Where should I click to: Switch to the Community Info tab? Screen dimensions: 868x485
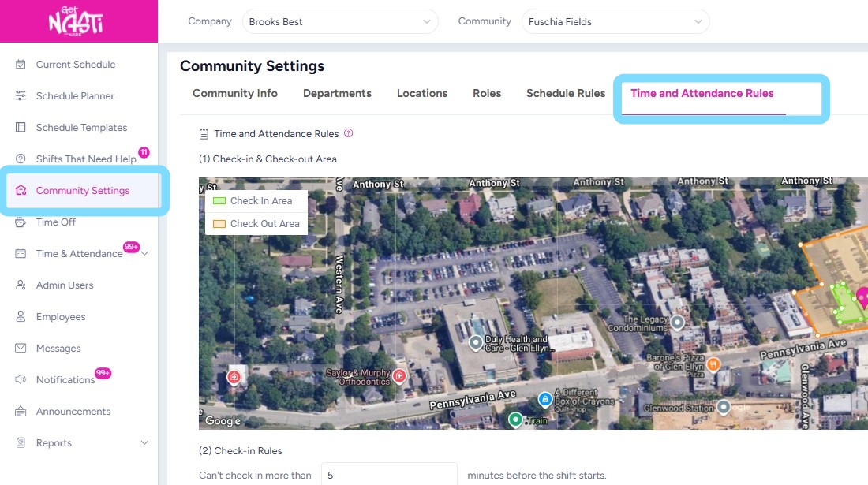tap(234, 94)
